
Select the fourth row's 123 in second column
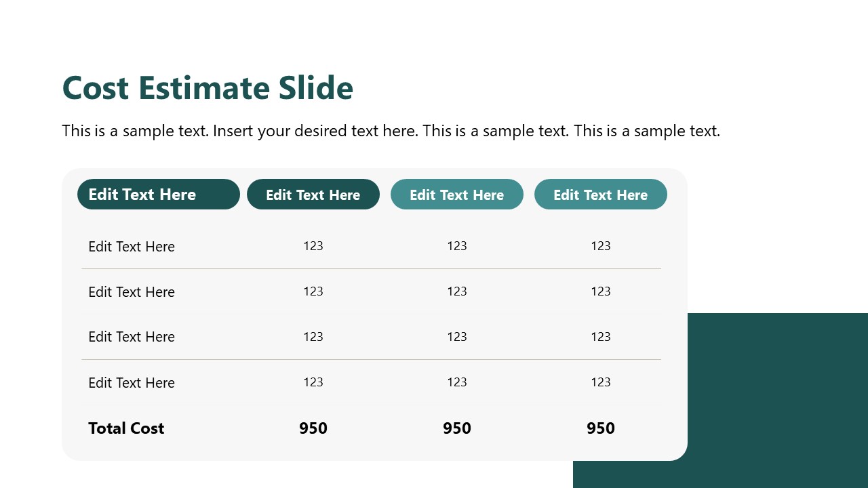(x=313, y=382)
